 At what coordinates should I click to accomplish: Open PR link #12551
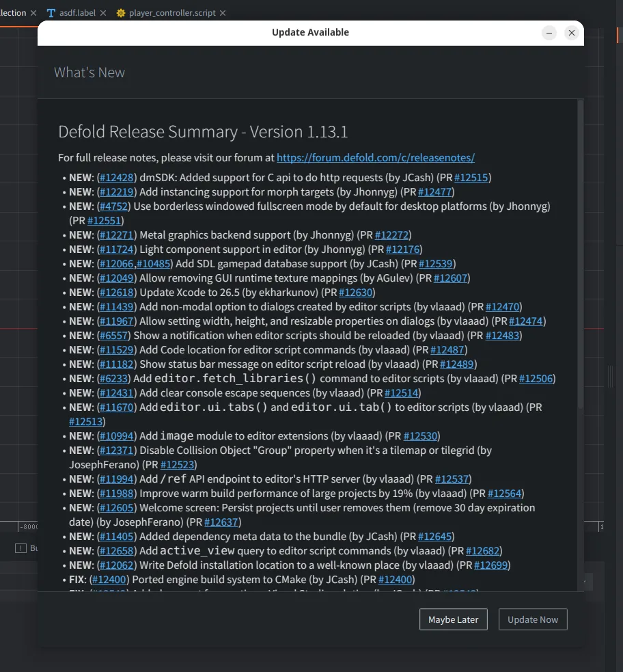click(104, 221)
